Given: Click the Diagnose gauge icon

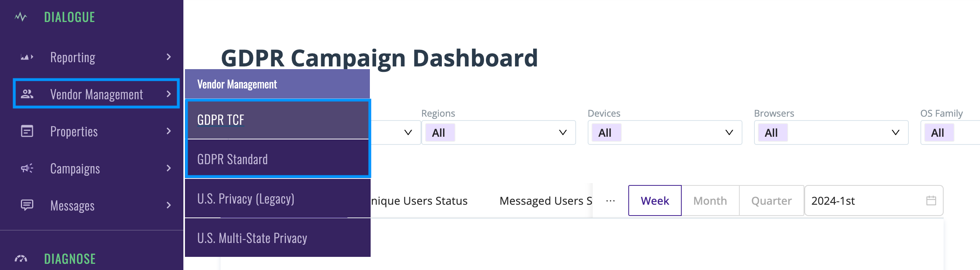Looking at the screenshot, I should point(20,259).
